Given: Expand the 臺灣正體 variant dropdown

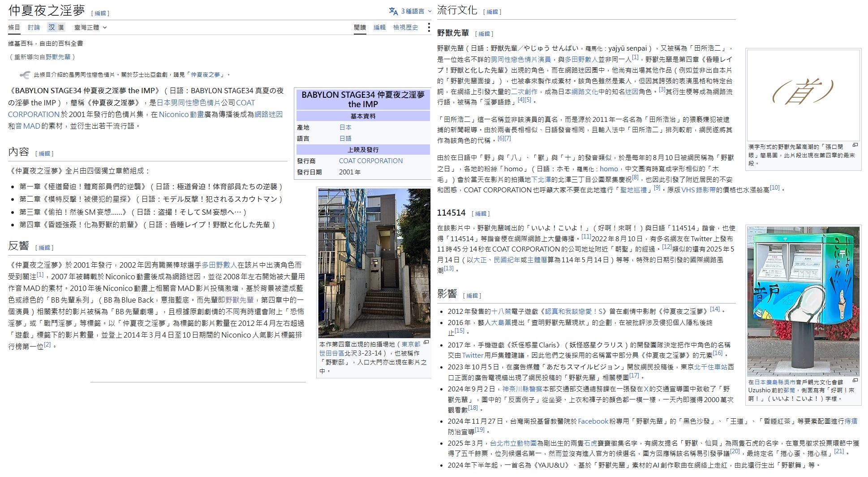Looking at the screenshot, I should pyautogui.click(x=90, y=27).
